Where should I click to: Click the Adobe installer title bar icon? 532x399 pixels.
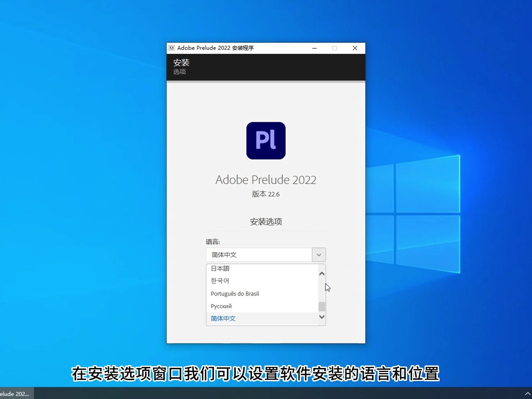[x=172, y=48]
